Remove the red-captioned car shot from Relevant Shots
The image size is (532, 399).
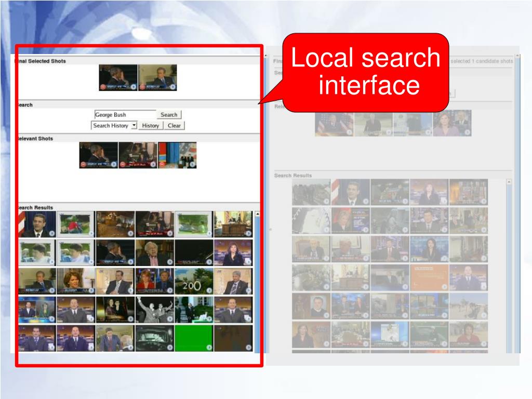click(123, 165)
